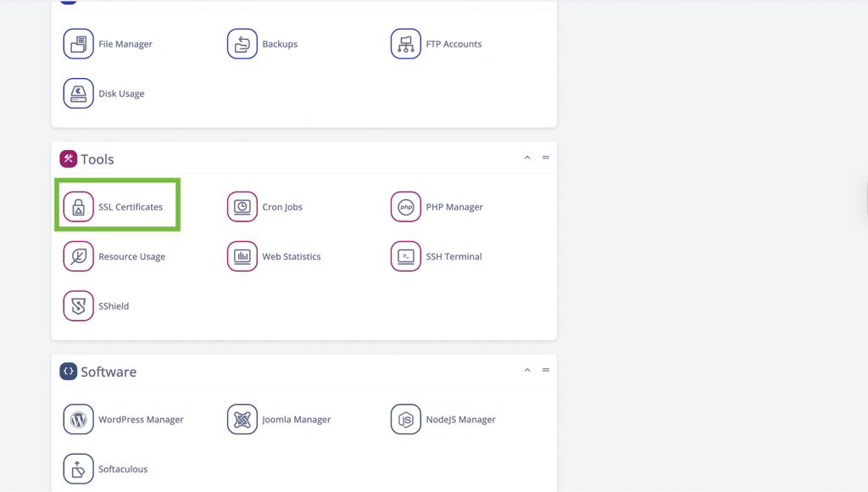
Task: Collapse the Software section chevron
Action: [527, 370]
